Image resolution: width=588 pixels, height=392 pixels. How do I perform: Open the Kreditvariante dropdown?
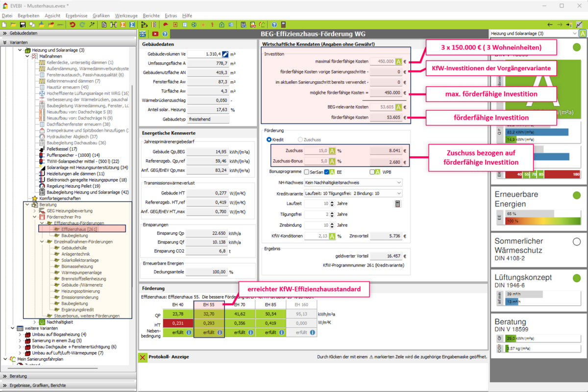click(353, 194)
